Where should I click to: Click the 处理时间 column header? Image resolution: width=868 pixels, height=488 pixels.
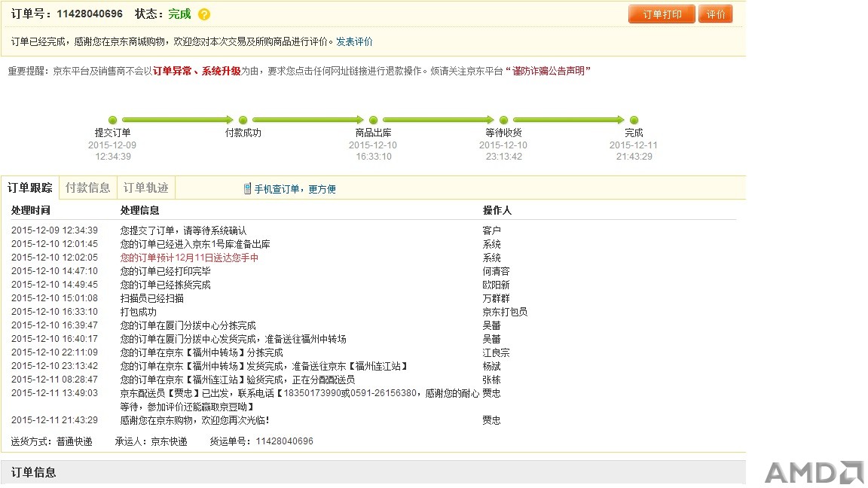point(30,210)
